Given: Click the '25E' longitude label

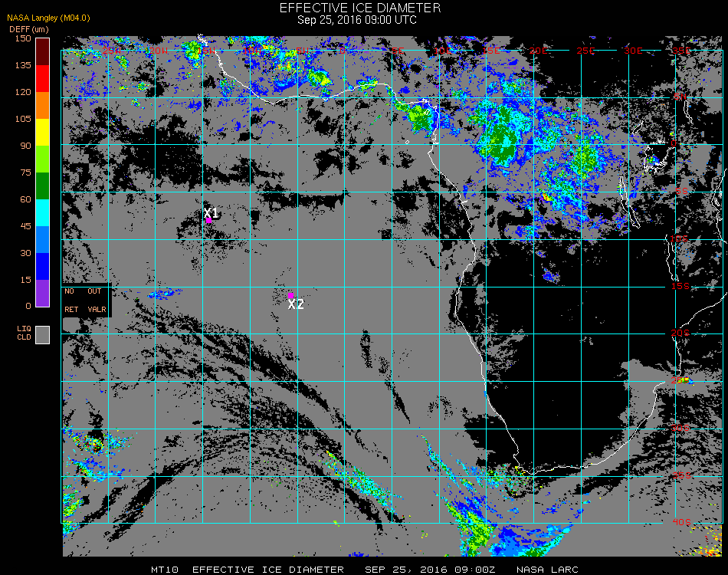Looking at the screenshot, I should [x=585, y=51].
